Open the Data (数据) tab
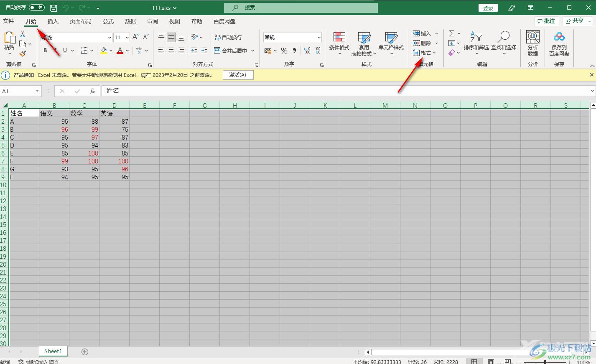 [130, 21]
